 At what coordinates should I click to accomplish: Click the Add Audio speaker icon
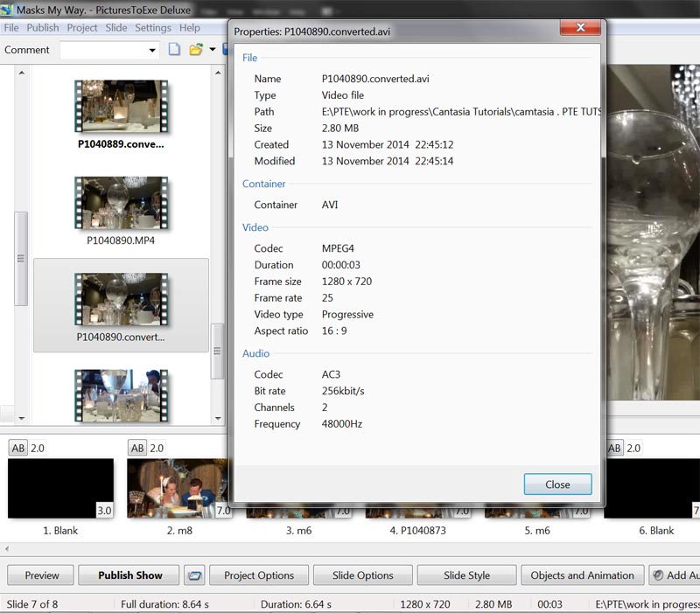pos(658,575)
